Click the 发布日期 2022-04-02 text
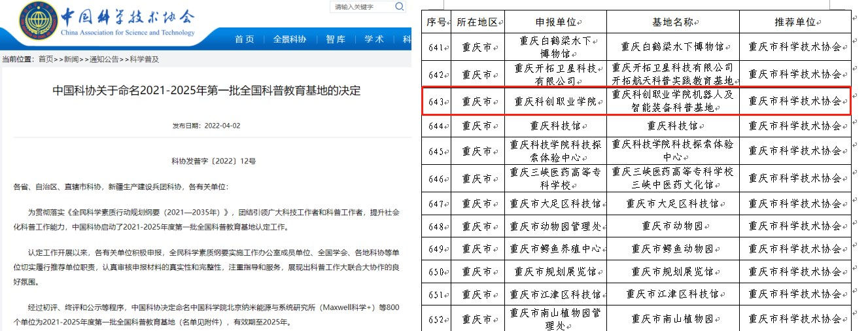868x331 pixels. (x=206, y=125)
